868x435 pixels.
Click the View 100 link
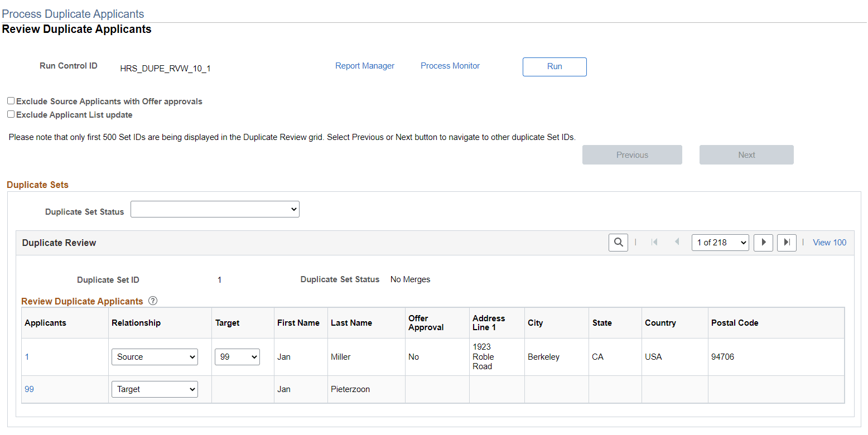tap(830, 242)
